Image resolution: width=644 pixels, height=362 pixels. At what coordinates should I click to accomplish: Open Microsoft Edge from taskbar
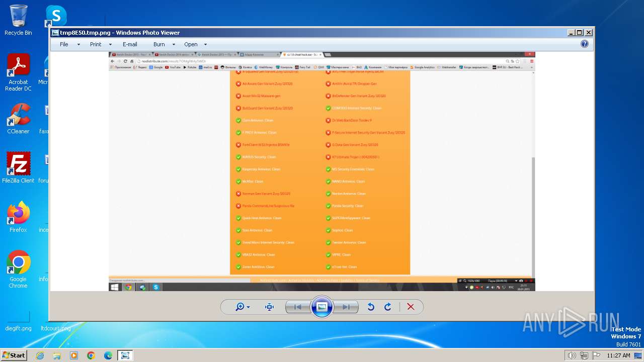108,355
